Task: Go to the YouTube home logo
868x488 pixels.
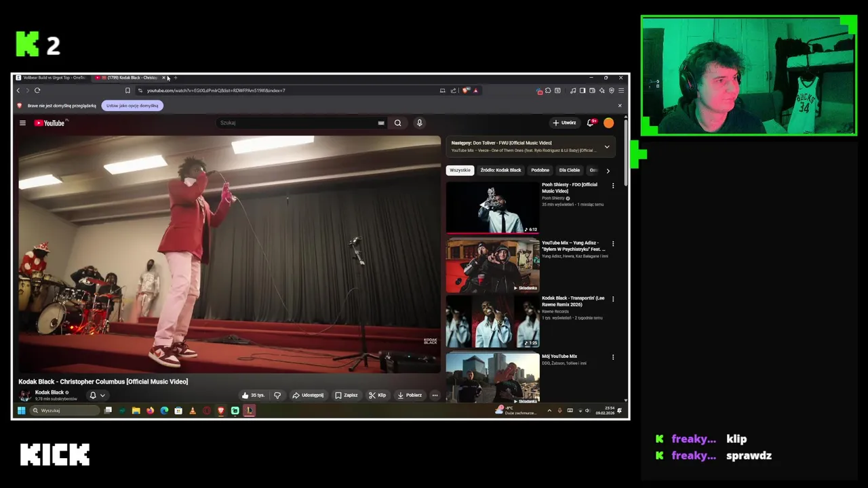Action: (50, 123)
